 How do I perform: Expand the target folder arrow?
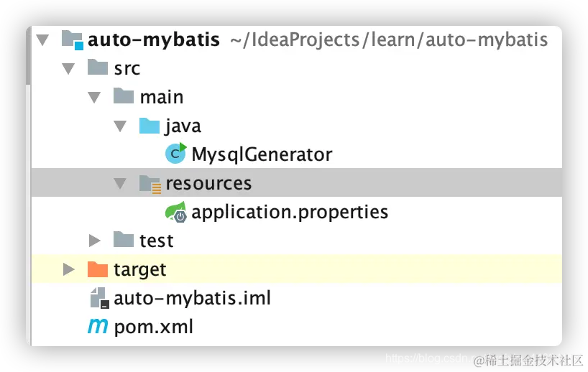[68, 269]
